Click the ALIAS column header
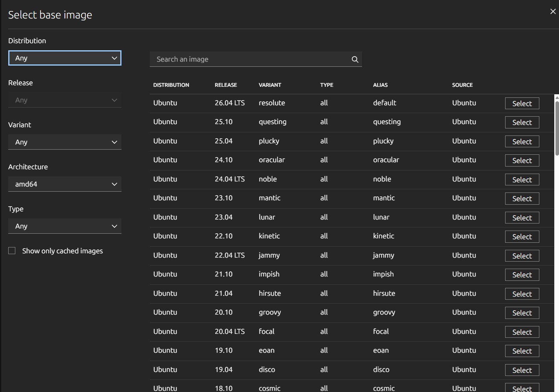The height and width of the screenshot is (392, 559). click(x=380, y=85)
